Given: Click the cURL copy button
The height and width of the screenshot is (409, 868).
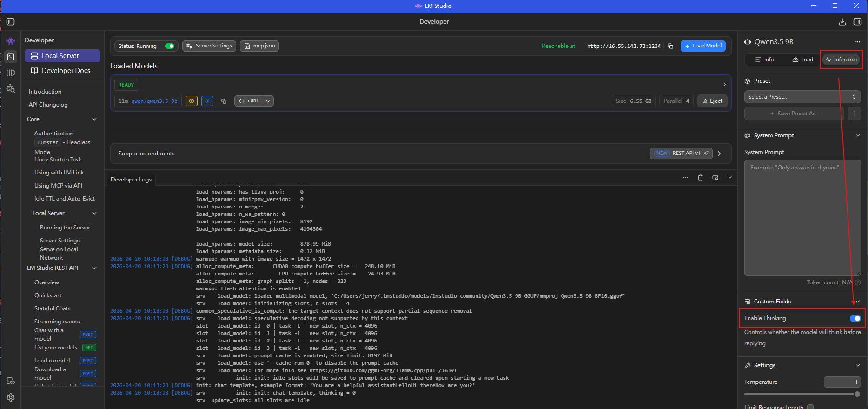Looking at the screenshot, I should [249, 101].
